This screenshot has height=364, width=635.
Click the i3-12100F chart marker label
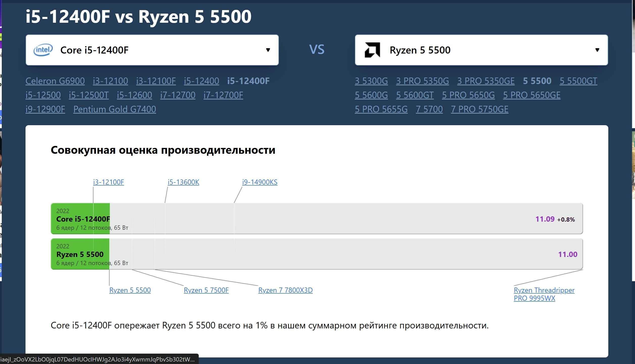[x=109, y=182]
